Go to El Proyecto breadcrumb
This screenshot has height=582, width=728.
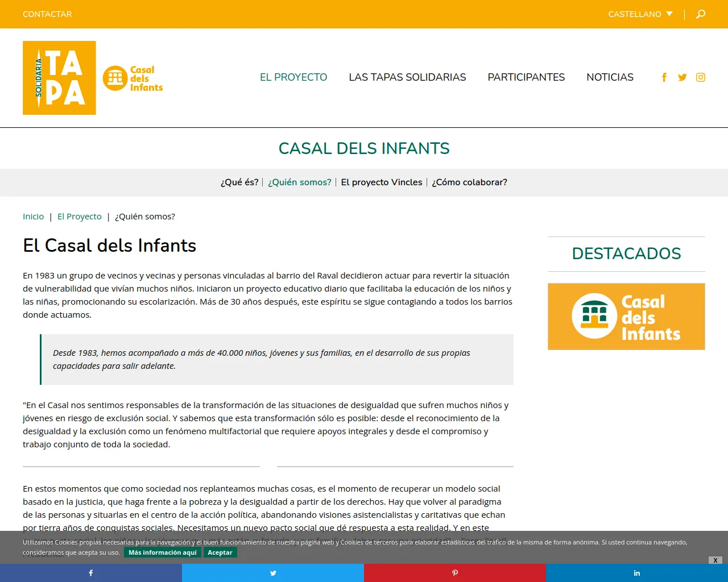coord(80,217)
